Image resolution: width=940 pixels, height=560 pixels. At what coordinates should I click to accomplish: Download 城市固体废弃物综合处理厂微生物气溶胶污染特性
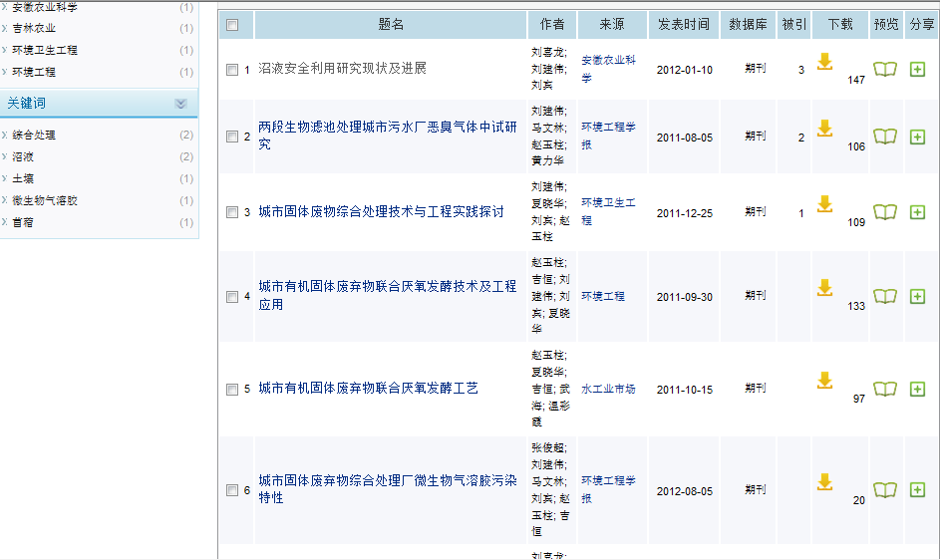pyautogui.click(x=825, y=482)
